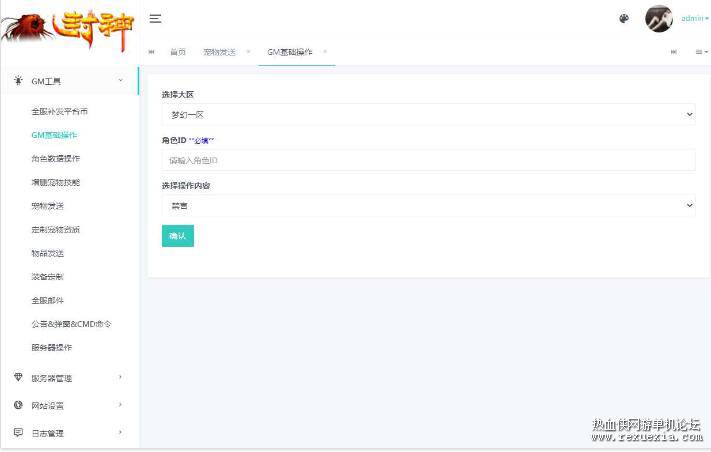Collapse the GM工具 menu chevron
This screenshot has height=452, width=711.
(x=121, y=80)
